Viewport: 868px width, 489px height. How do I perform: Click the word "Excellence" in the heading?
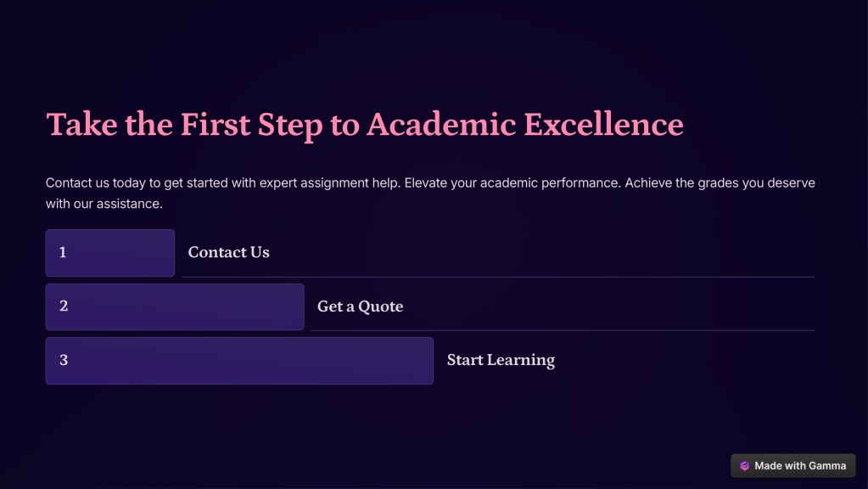(604, 124)
